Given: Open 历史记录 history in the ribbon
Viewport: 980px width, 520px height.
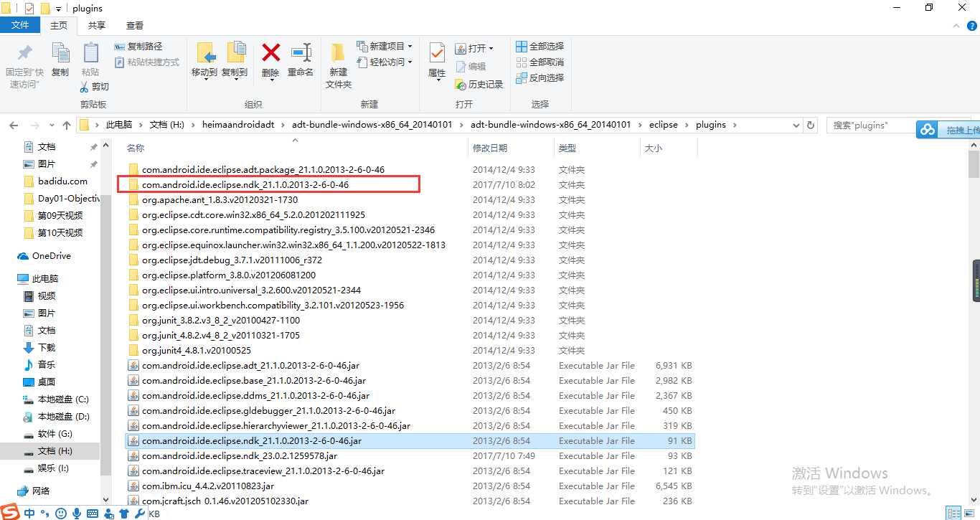Looking at the screenshot, I should tap(479, 85).
